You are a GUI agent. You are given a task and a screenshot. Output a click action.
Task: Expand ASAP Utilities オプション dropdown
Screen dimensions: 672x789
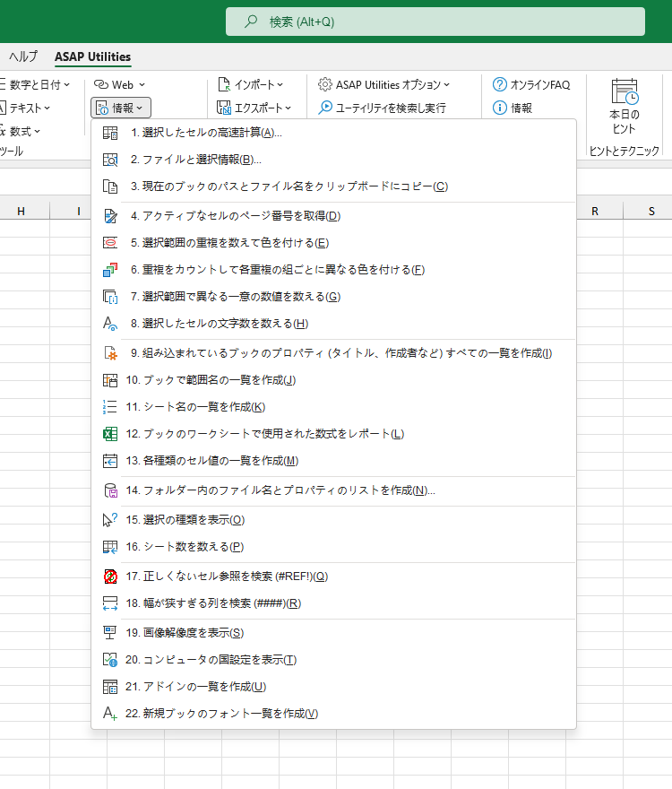(x=383, y=84)
